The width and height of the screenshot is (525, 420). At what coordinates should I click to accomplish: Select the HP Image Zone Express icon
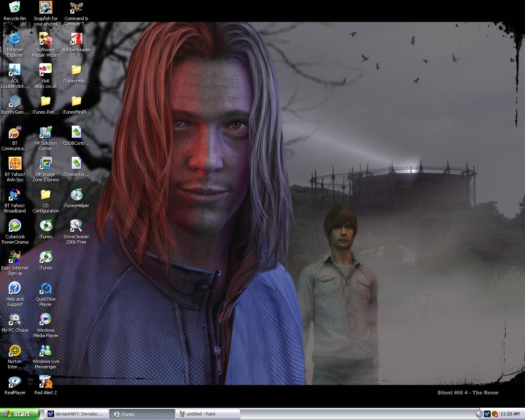pyautogui.click(x=46, y=169)
